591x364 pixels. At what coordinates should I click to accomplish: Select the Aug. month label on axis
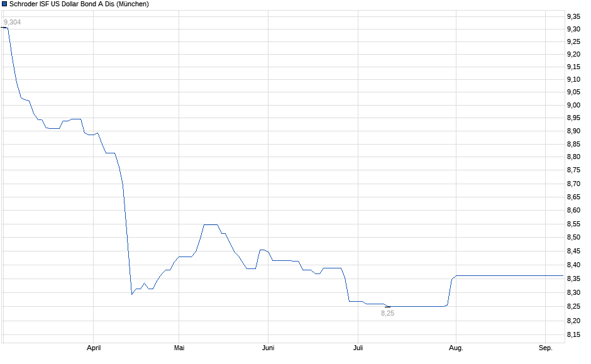point(456,348)
